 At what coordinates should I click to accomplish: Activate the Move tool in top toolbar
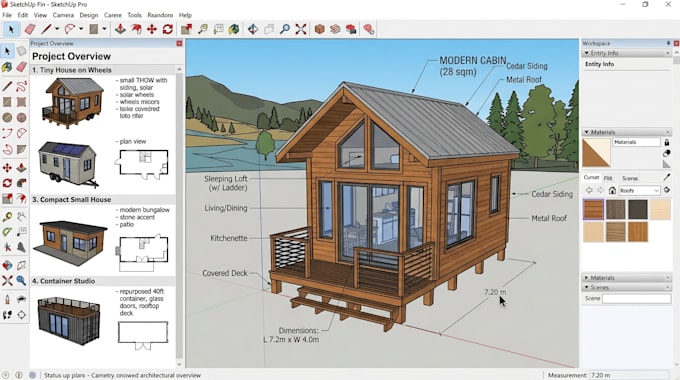152,29
